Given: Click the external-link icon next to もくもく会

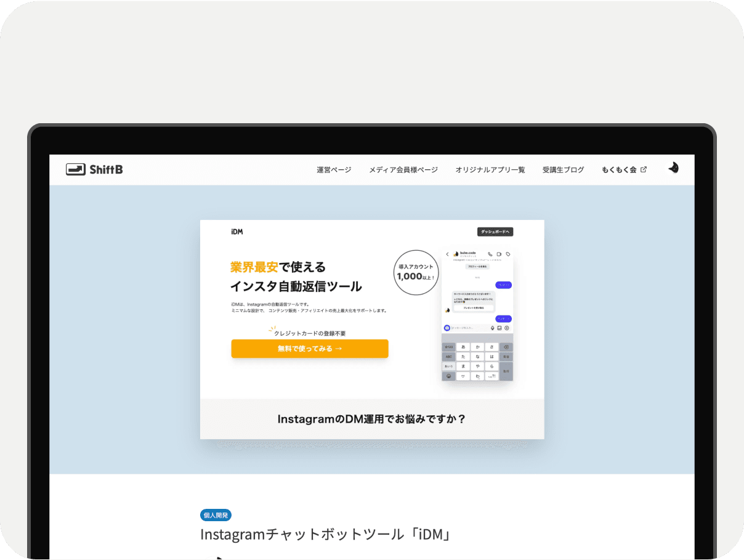Looking at the screenshot, I should point(644,169).
